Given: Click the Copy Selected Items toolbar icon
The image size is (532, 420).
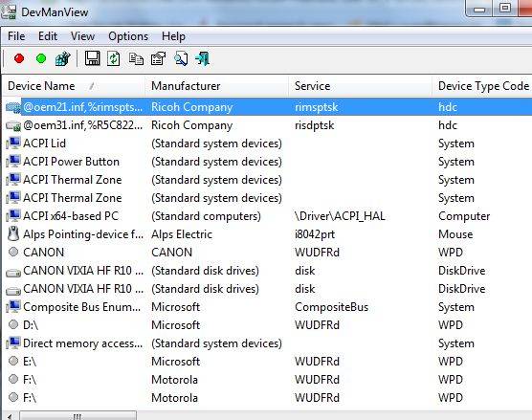Looking at the screenshot, I should click(136, 58).
